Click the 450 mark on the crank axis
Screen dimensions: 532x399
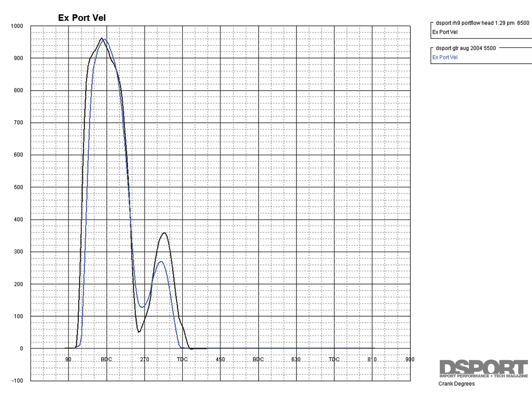pos(220,359)
